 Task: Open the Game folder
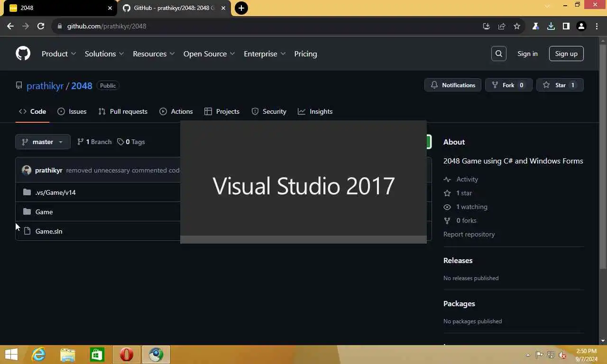(44, 212)
